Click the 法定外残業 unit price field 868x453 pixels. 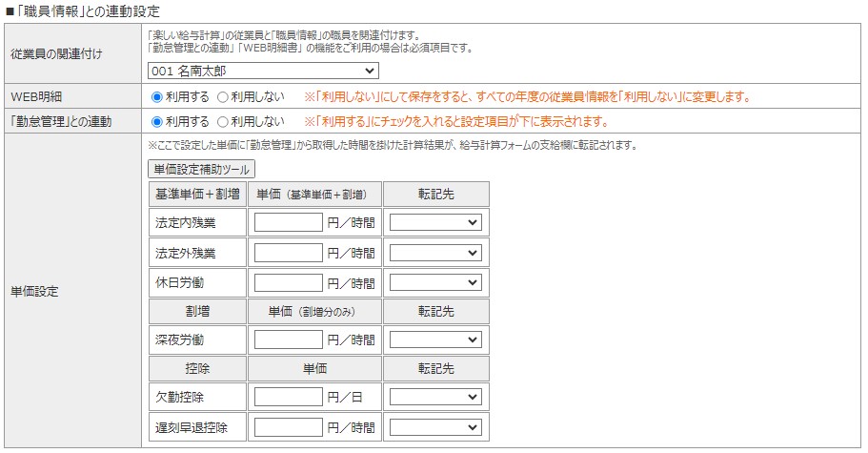pyautogui.click(x=289, y=253)
